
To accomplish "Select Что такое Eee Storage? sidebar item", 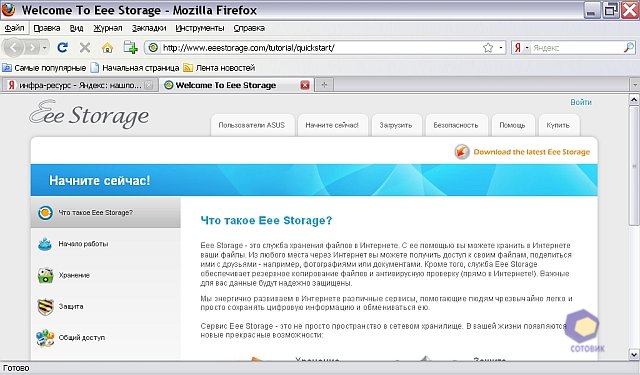I will [x=105, y=213].
